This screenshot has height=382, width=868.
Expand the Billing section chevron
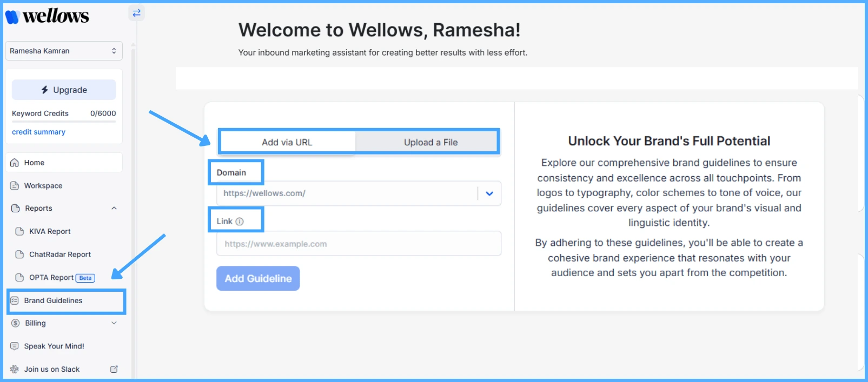tap(114, 323)
